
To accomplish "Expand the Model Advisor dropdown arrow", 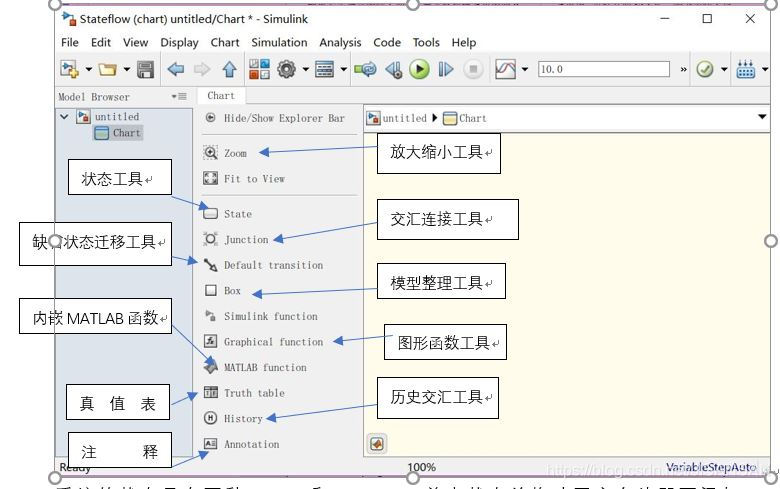I will coord(724,69).
